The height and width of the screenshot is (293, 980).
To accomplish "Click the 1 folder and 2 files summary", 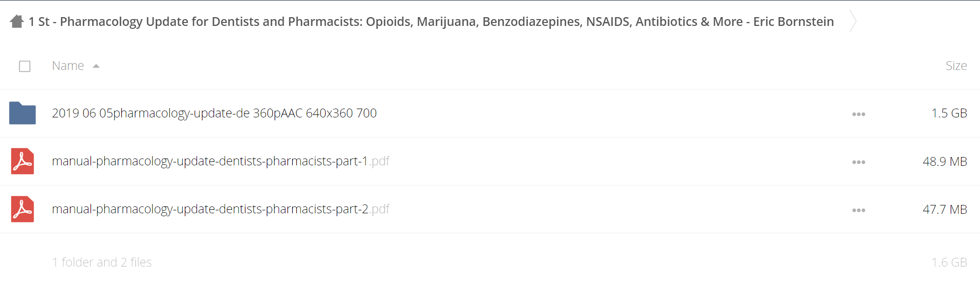I will [102, 262].
